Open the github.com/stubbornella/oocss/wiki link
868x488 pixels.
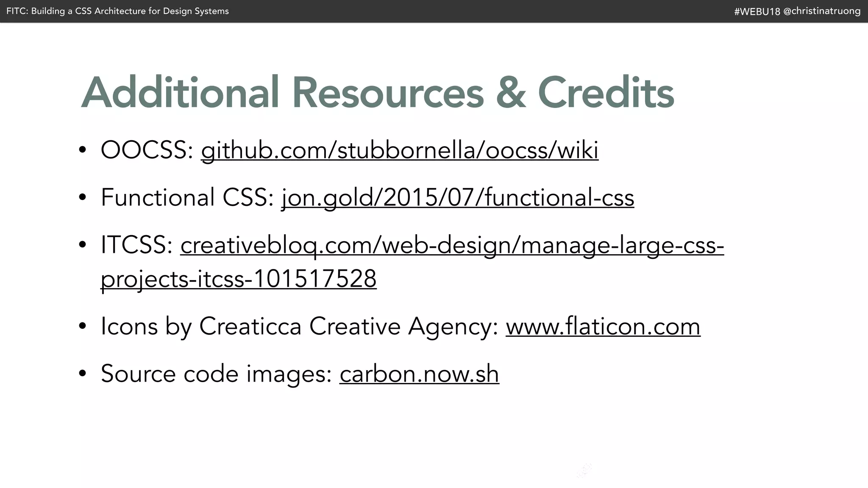400,150
